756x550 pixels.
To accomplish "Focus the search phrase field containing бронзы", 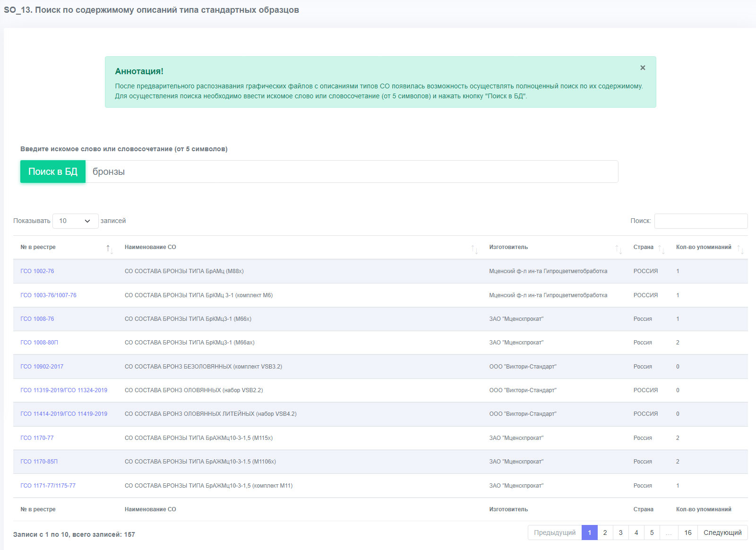I will (x=352, y=172).
